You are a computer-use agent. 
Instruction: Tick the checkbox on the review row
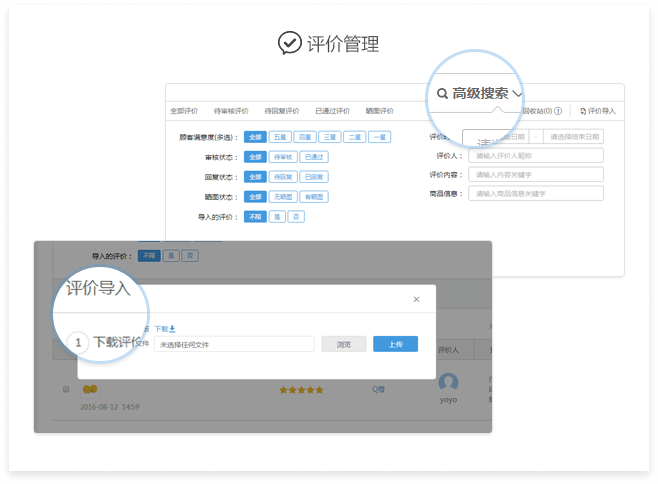pyautogui.click(x=66, y=389)
